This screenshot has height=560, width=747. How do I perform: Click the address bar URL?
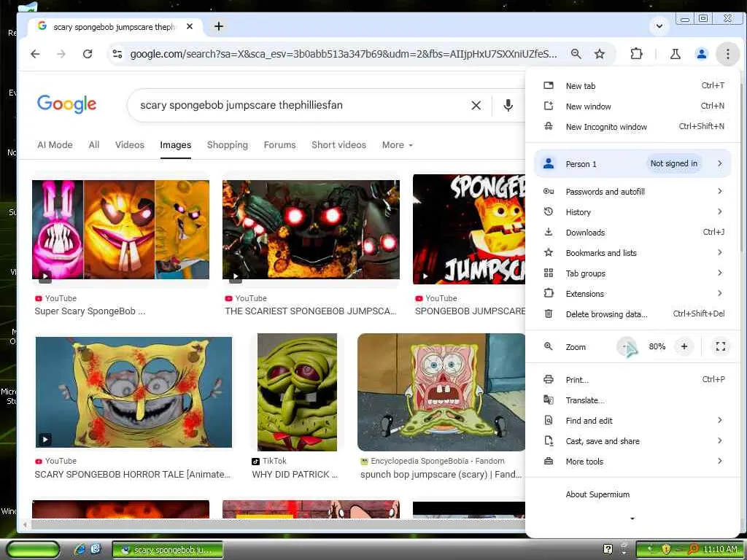click(x=343, y=54)
